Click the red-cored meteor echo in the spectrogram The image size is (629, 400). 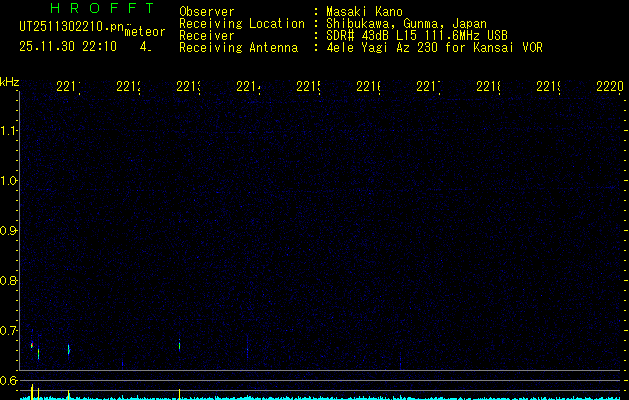[x=32, y=345]
